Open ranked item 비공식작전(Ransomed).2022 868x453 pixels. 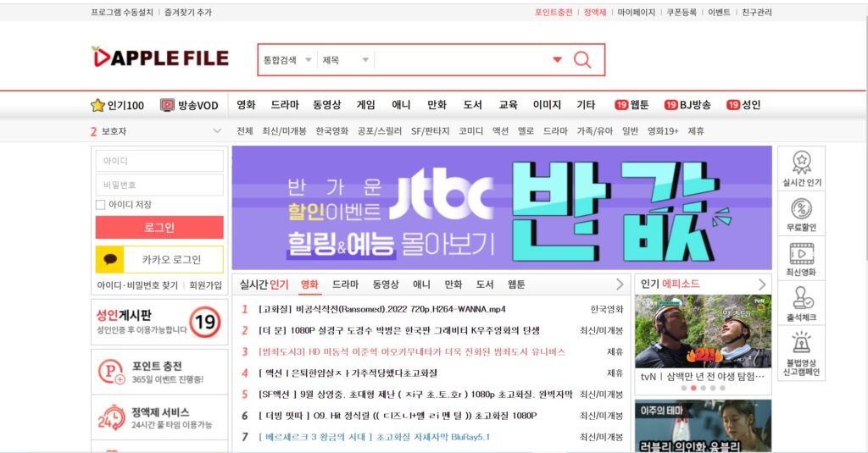[382, 309]
